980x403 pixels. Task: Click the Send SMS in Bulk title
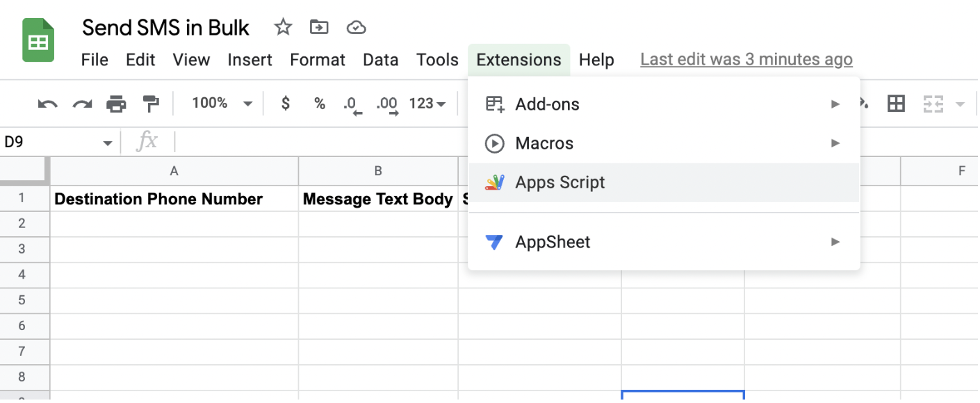[x=165, y=27]
